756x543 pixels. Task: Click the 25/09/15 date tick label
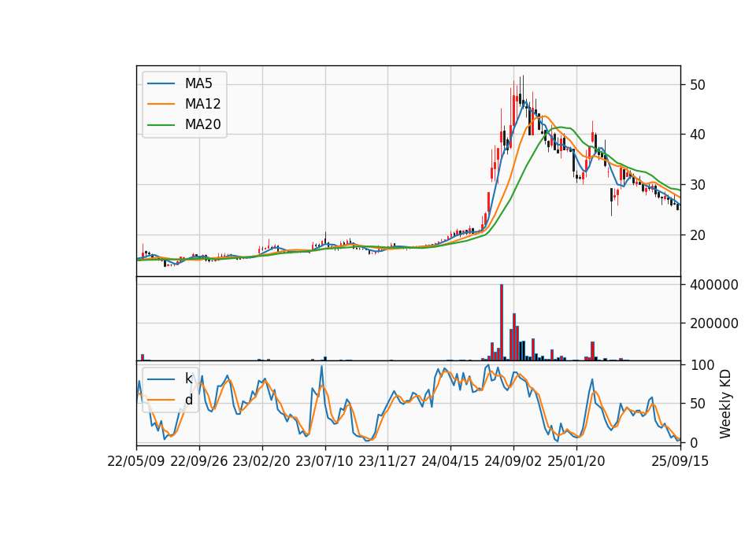coord(680,462)
